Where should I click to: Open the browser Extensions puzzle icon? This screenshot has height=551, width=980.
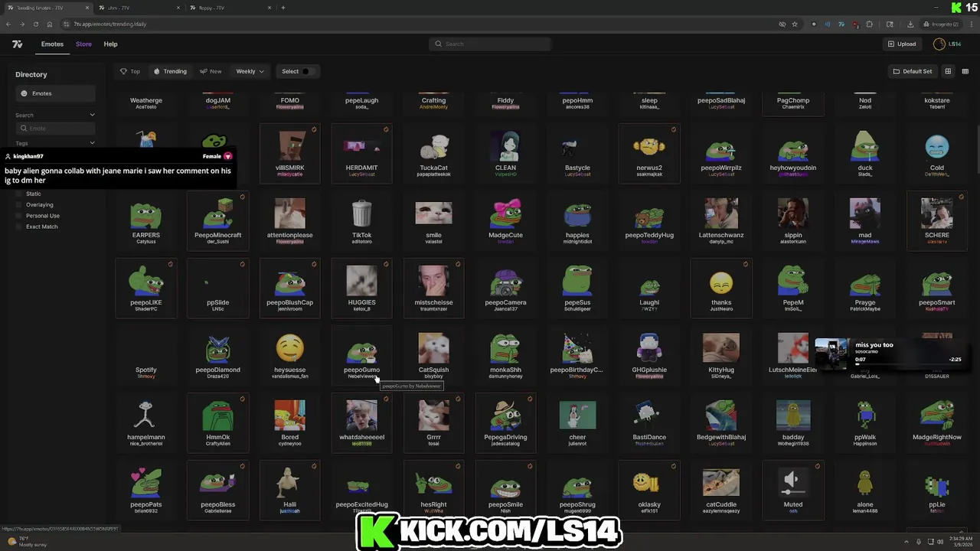click(869, 24)
